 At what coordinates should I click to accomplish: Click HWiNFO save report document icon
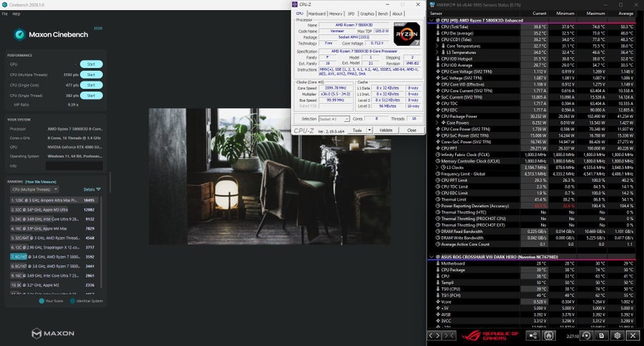[601, 336]
